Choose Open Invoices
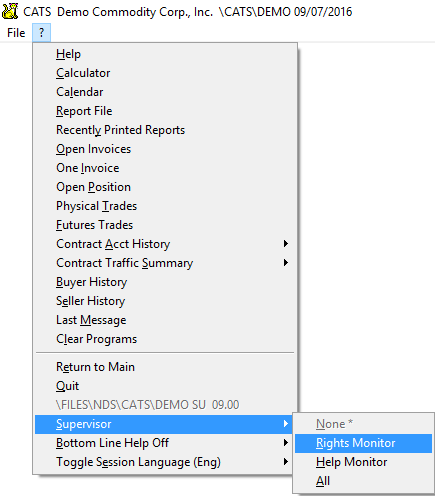The height and width of the screenshot is (496, 435). (166, 149)
